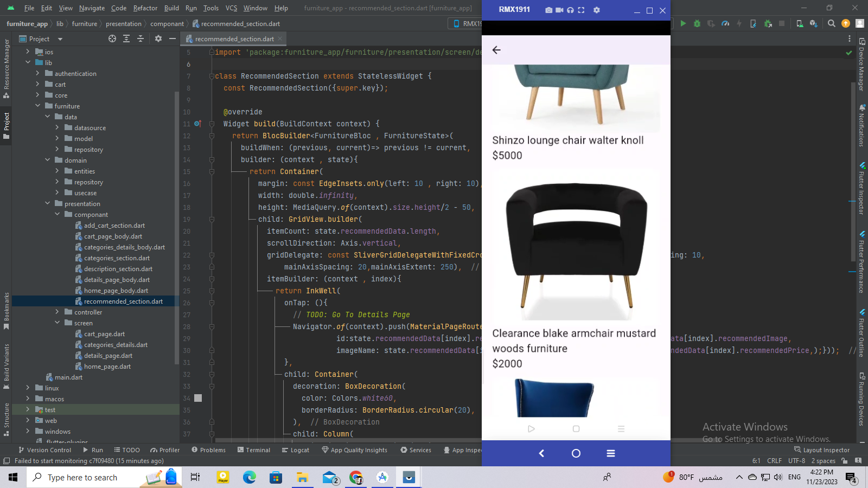Open the Refactor menu
Image resolution: width=868 pixels, height=488 pixels.
pos(144,8)
